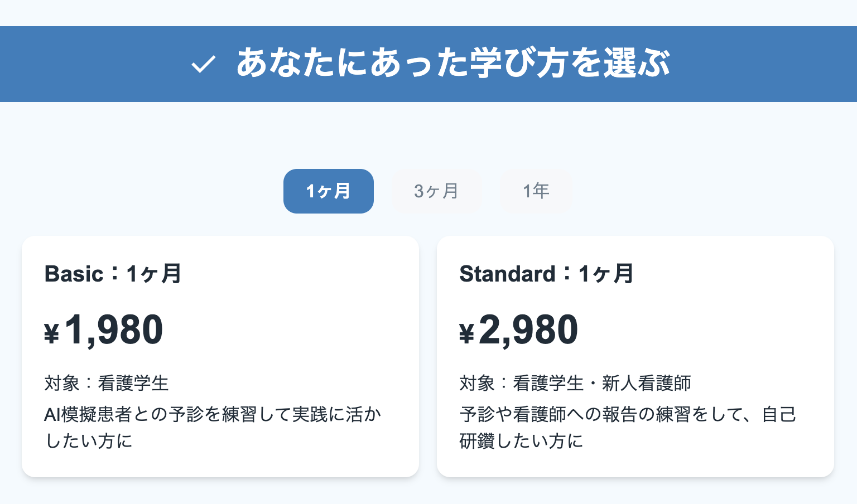Click the したい方に line in the Basic card
The height and width of the screenshot is (504, 857).
(x=89, y=441)
